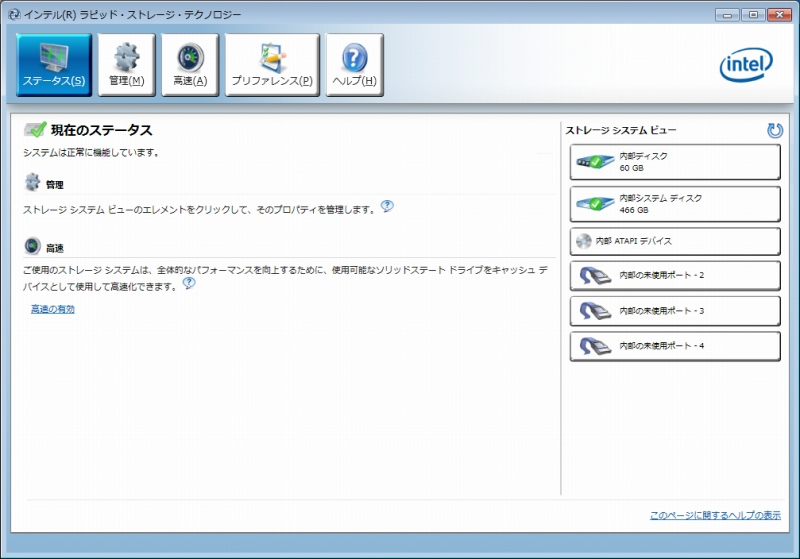
Task: Switch to the 管理(M) manage tab
Action: [x=127, y=65]
